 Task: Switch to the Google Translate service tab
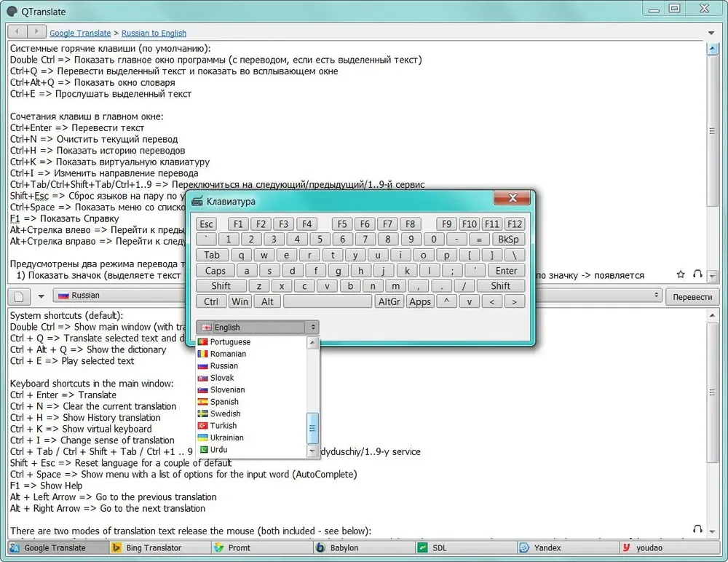58,547
